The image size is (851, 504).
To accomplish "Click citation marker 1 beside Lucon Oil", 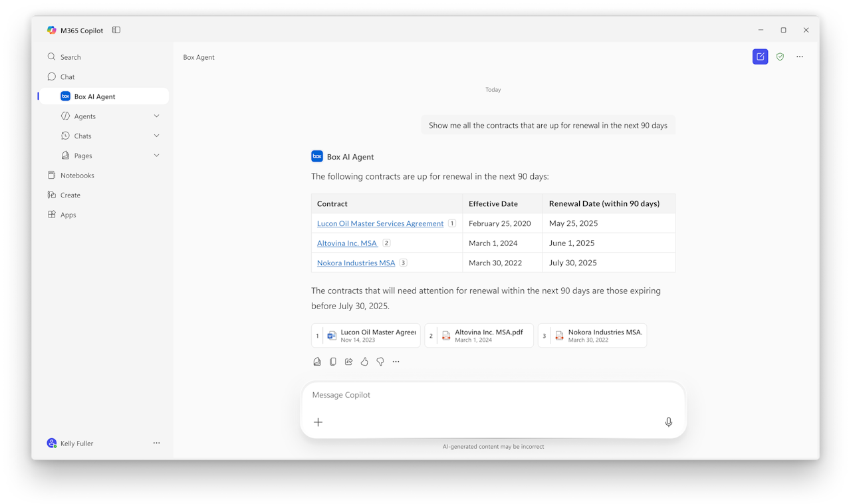I will point(452,223).
